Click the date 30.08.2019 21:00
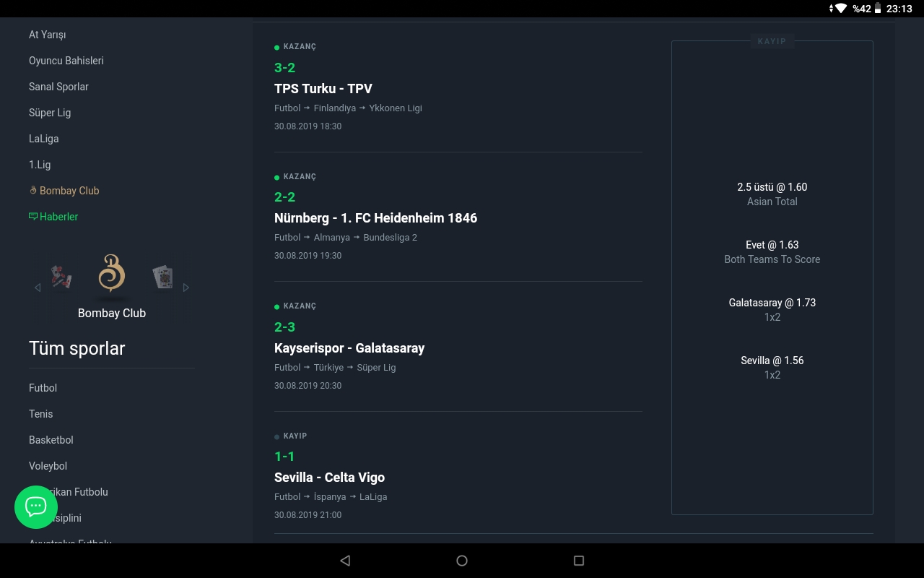The image size is (924, 578). point(308,515)
